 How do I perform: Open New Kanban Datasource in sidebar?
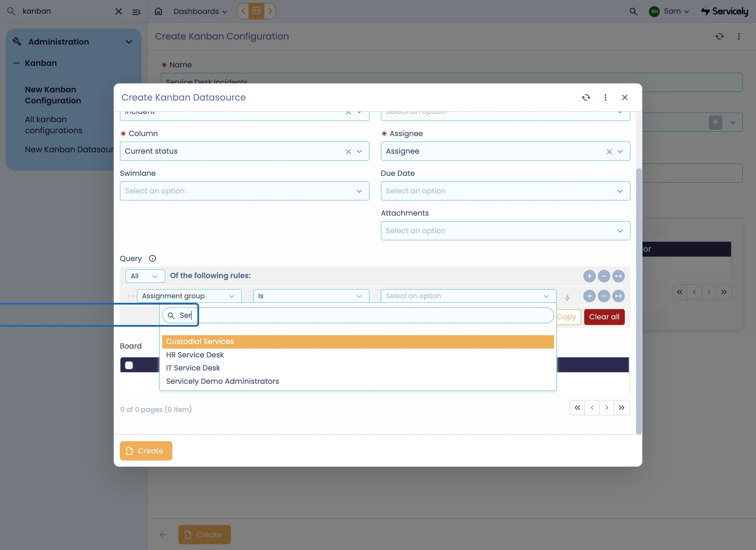tap(69, 149)
